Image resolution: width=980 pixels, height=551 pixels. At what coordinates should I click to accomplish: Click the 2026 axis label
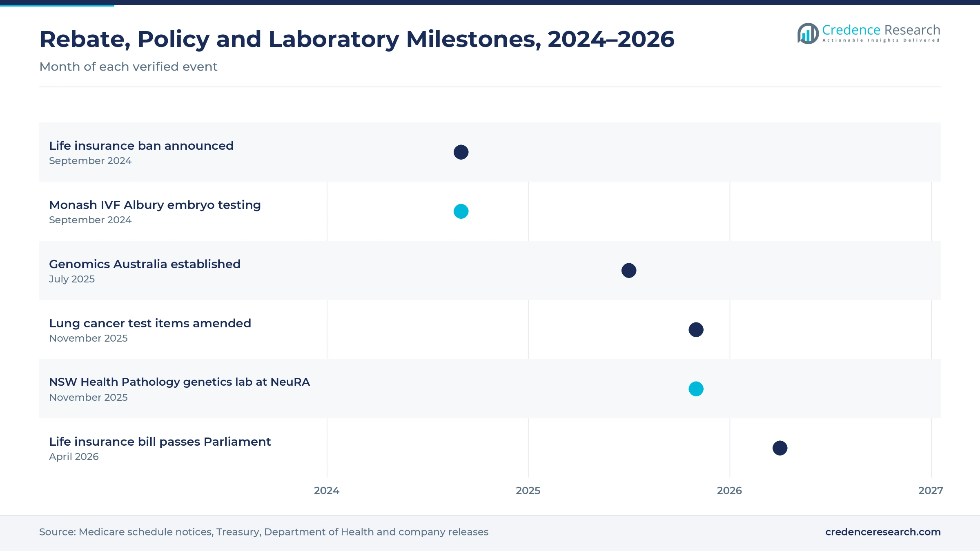tap(729, 491)
